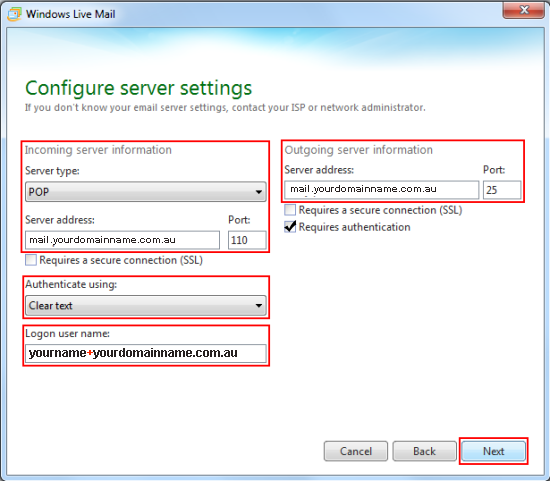Screen dimensions: 550x481
Task: Click the Server type label
Action: pos(52,171)
